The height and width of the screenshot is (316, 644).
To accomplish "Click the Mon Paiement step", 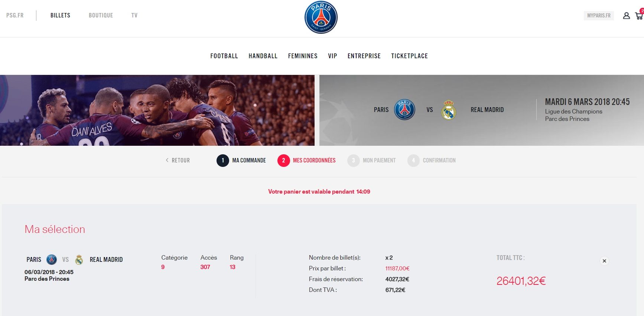I will (372, 161).
